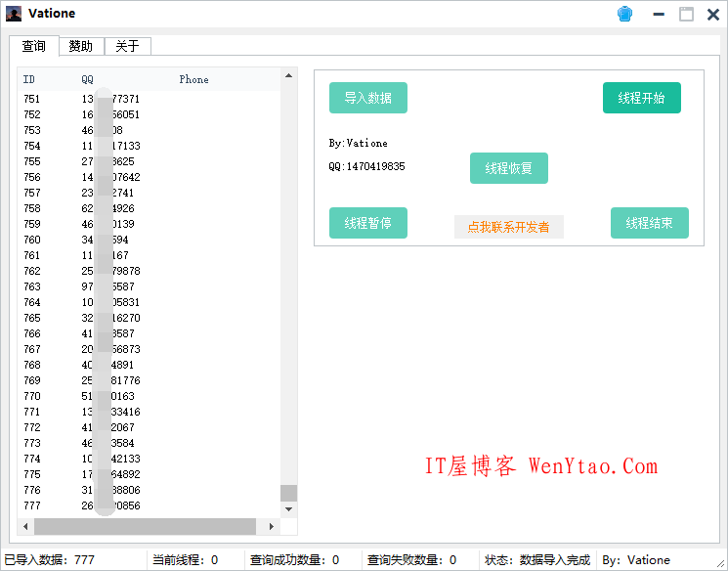Viewport: 728px width, 571px height.
Task: Select row with ID 752
Action: [x=149, y=114]
